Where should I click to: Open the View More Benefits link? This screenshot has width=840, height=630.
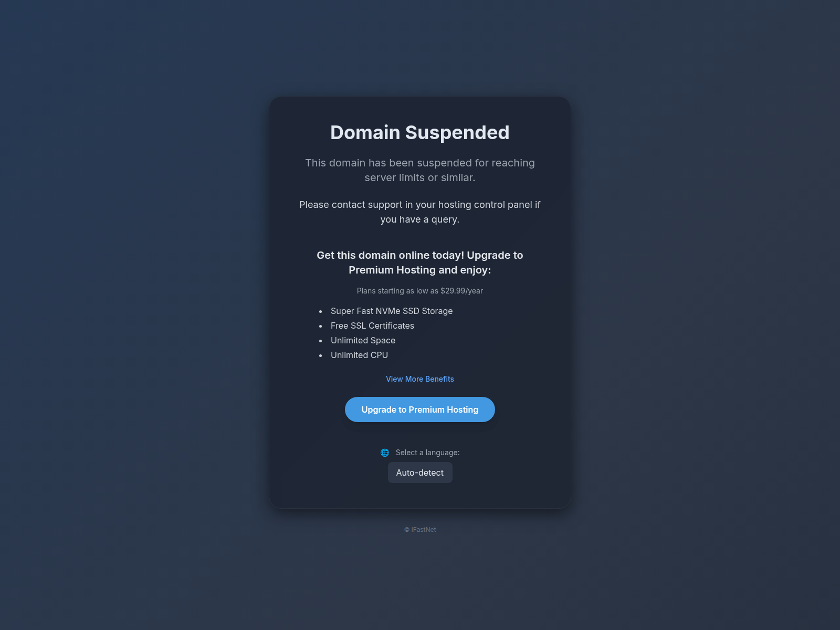pyautogui.click(x=420, y=379)
